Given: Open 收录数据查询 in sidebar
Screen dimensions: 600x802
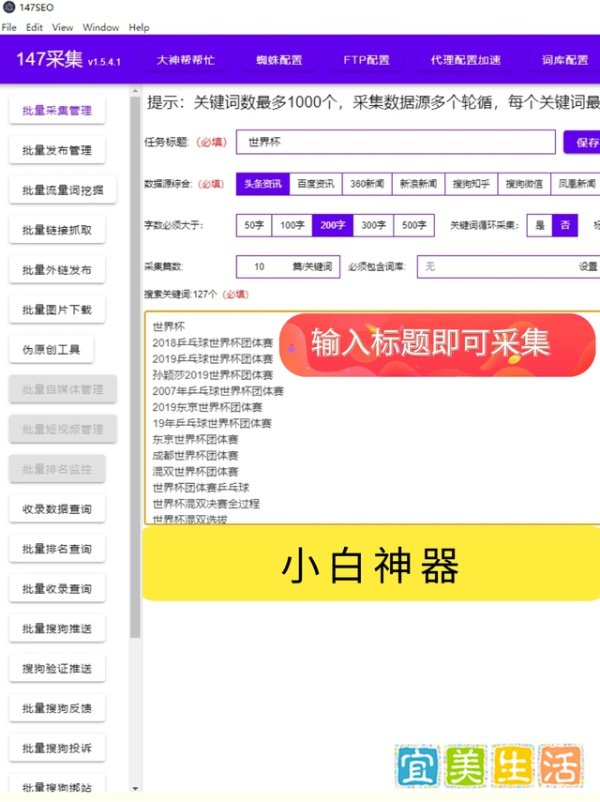Looking at the screenshot, I should click(x=57, y=509).
